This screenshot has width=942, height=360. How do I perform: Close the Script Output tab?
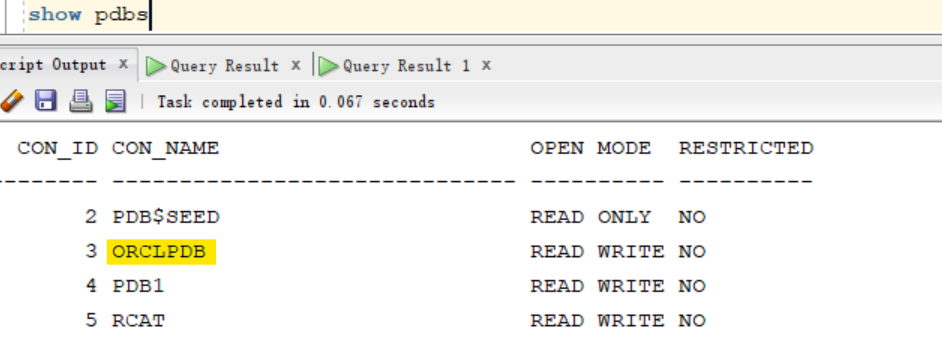(x=123, y=64)
